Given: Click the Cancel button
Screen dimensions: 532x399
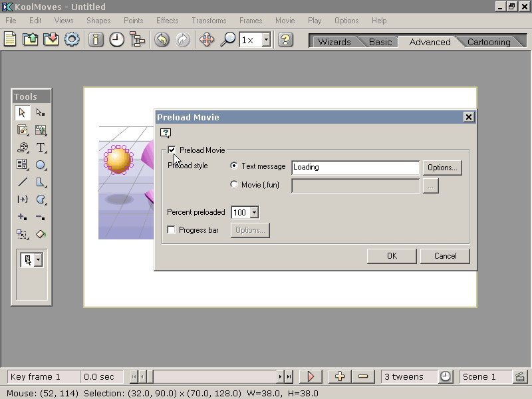Looking at the screenshot, I should pos(445,256).
